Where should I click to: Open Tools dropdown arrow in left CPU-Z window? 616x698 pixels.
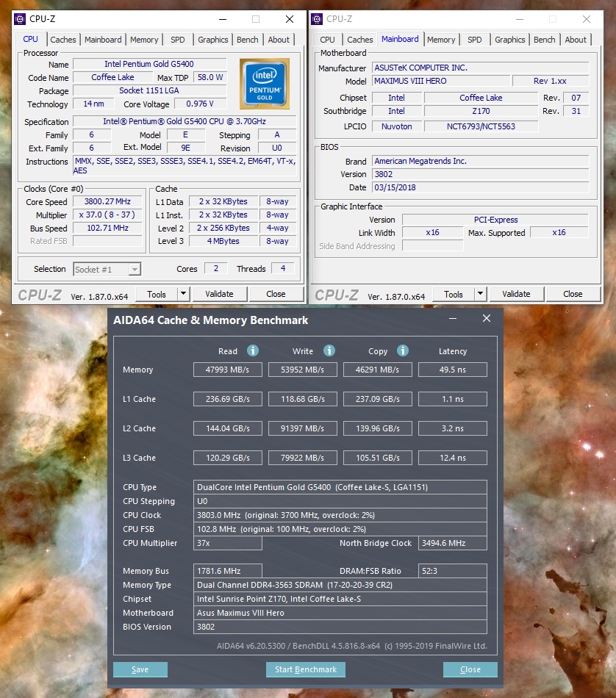(x=183, y=294)
